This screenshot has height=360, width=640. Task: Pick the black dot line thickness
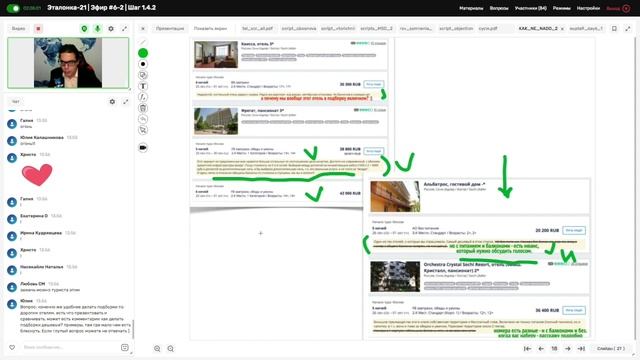[x=143, y=64]
